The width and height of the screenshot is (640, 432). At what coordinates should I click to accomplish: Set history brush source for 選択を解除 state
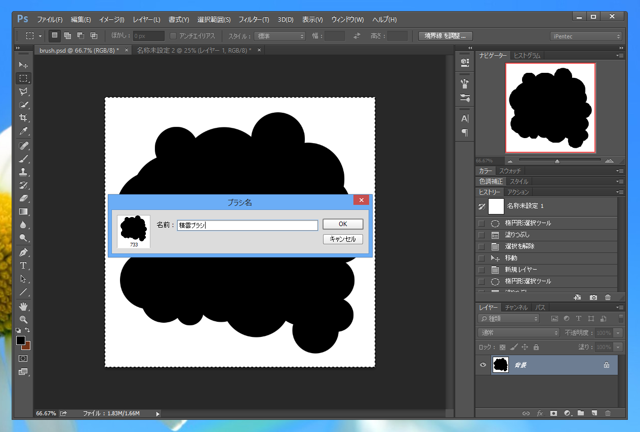point(482,246)
